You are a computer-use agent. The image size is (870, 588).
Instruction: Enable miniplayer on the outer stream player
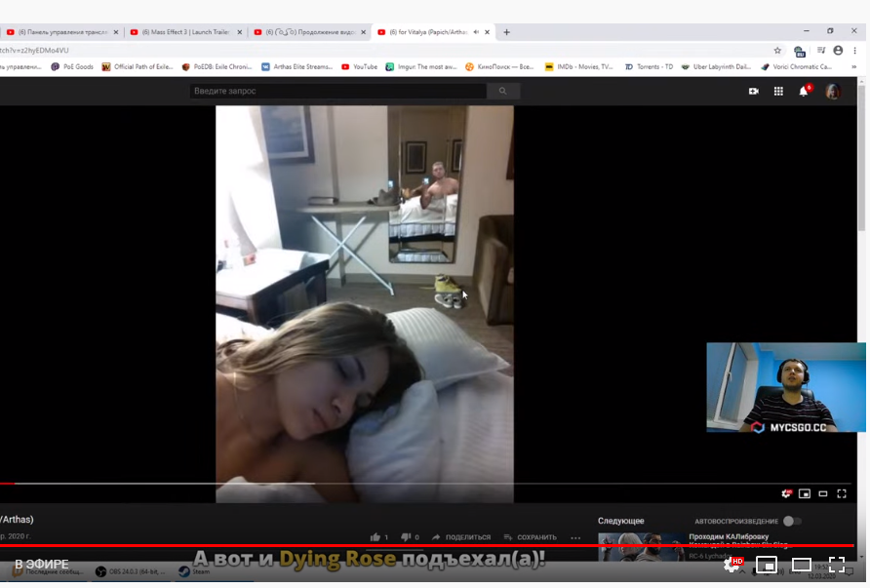[x=767, y=565]
